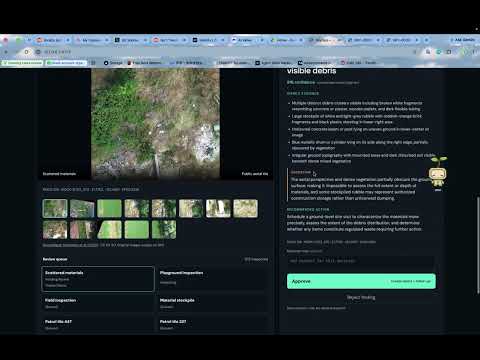Open the underlined source link below the thumbnails
This screenshot has width=480, height=360.
[70, 245]
